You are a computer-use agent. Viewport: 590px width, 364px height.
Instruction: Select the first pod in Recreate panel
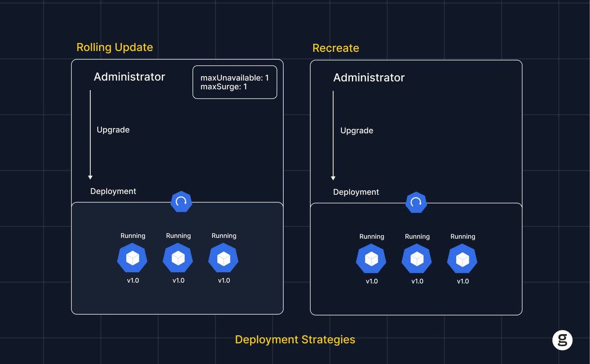pos(371,259)
